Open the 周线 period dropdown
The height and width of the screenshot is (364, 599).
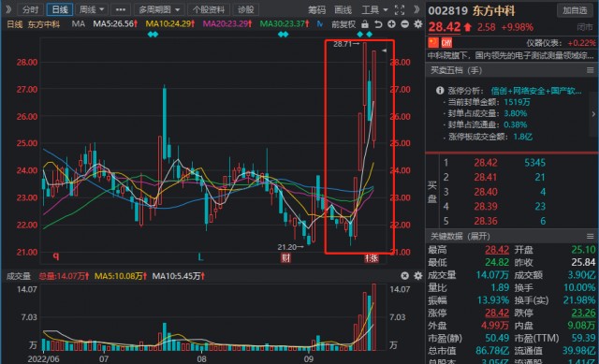click(x=92, y=9)
